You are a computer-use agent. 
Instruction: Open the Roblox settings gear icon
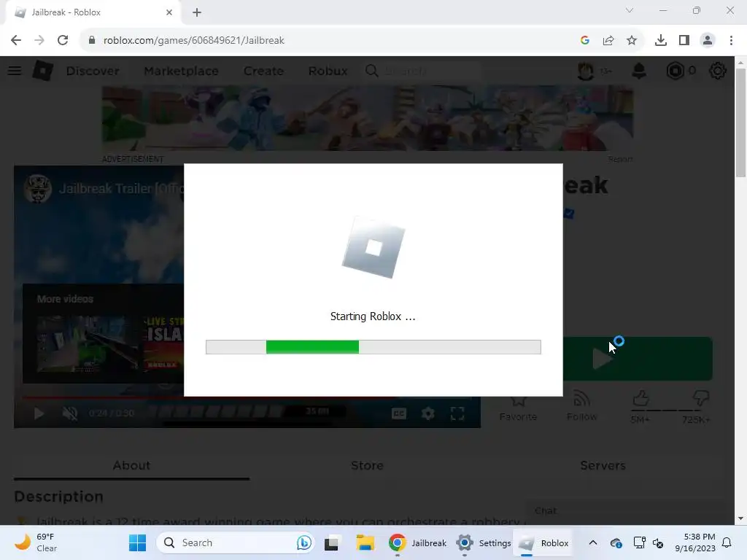tap(718, 71)
